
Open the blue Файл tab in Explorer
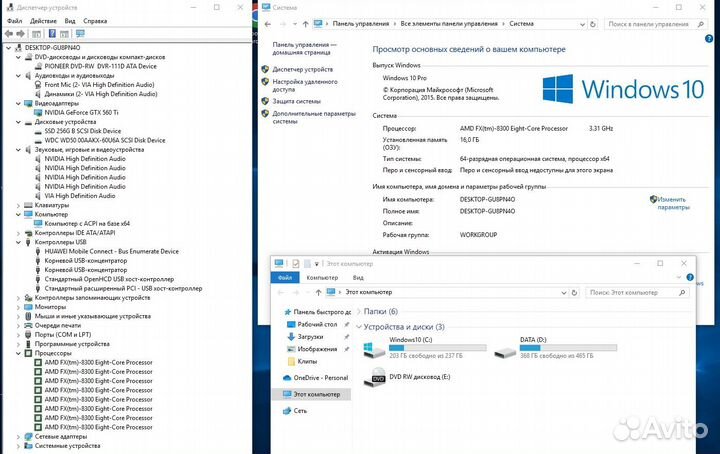click(x=285, y=277)
